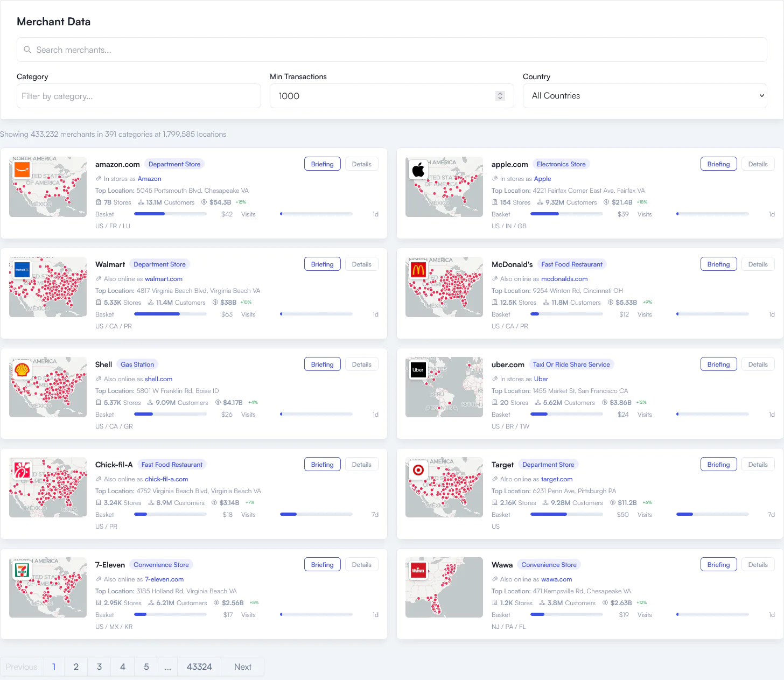The image size is (784, 680).
Task: Click Fast Food Restaurant tag on Chick-fil-A
Action: (172, 465)
